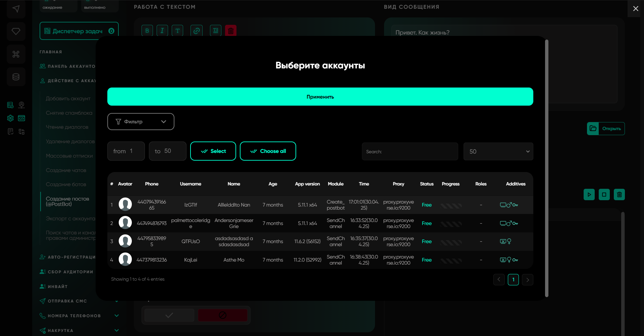Open Массовые отписки sidebar item
The image size is (644, 336).
tap(69, 156)
